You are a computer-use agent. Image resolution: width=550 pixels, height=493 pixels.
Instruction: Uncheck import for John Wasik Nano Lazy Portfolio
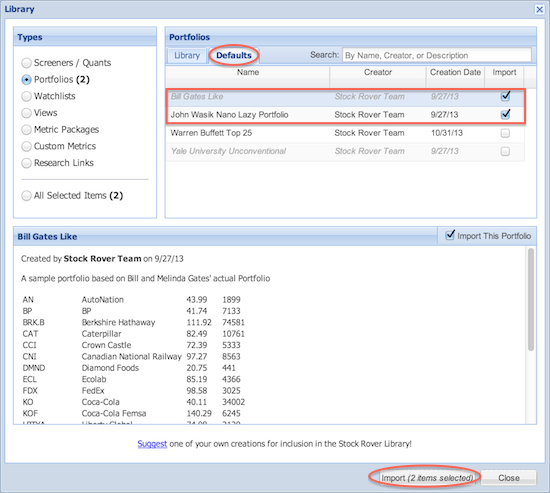tap(505, 114)
